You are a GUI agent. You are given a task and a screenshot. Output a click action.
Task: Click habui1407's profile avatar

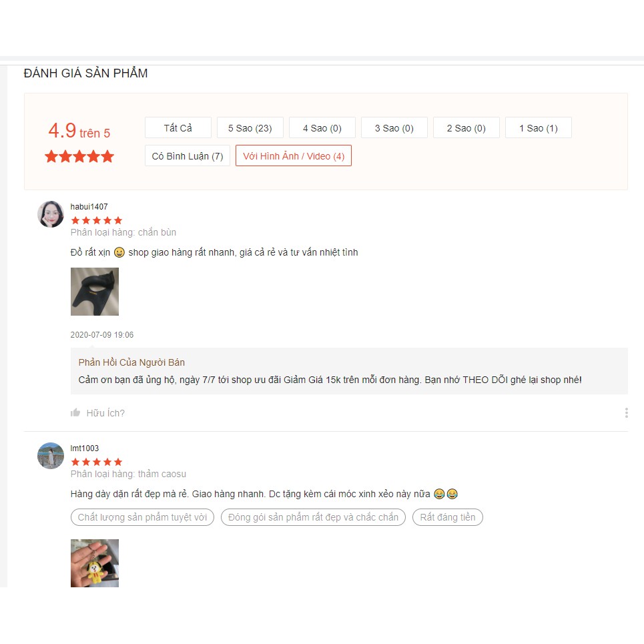coord(51,214)
